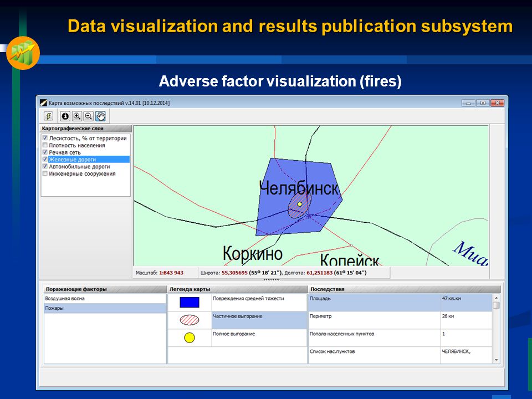Uncheck Железные дороги layer checkbox
This screenshot has height=399, width=532.
[x=45, y=159]
